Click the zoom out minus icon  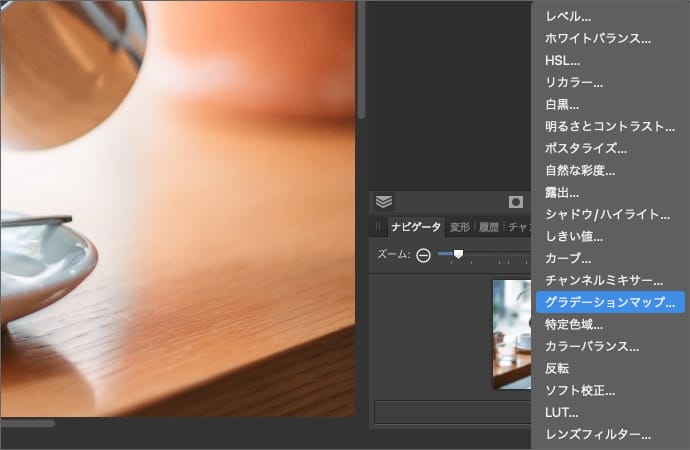(x=423, y=255)
